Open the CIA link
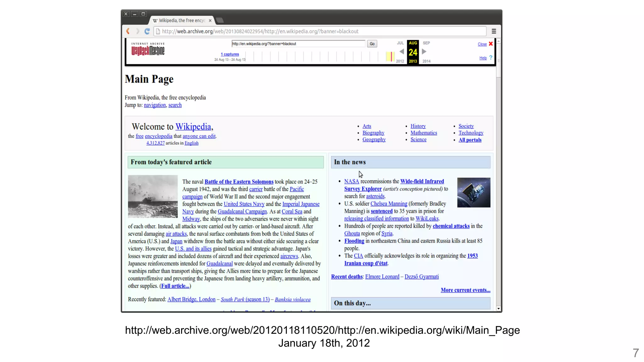Image resolution: width=644 pixels, height=362 pixels. [358, 256]
